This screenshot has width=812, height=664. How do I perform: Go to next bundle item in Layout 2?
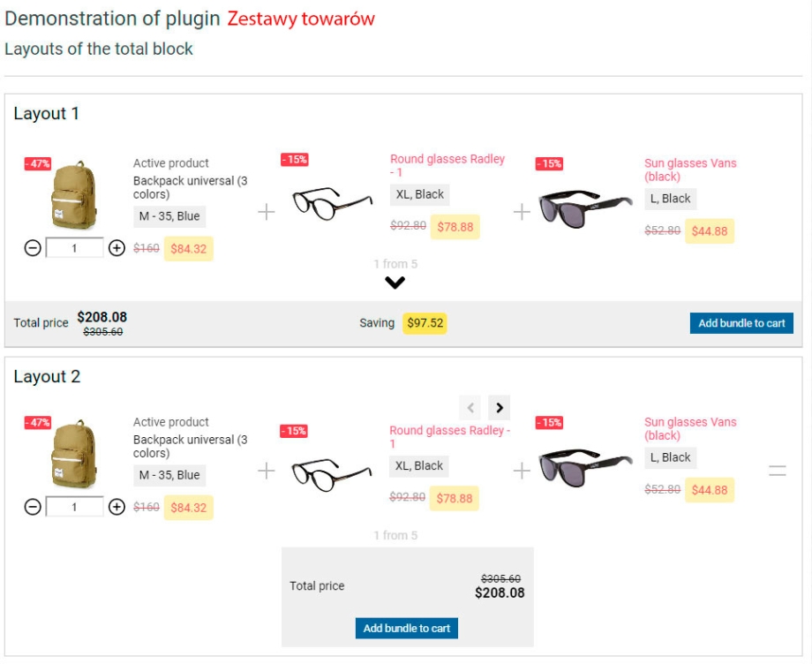pyautogui.click(x=500, y=408)
